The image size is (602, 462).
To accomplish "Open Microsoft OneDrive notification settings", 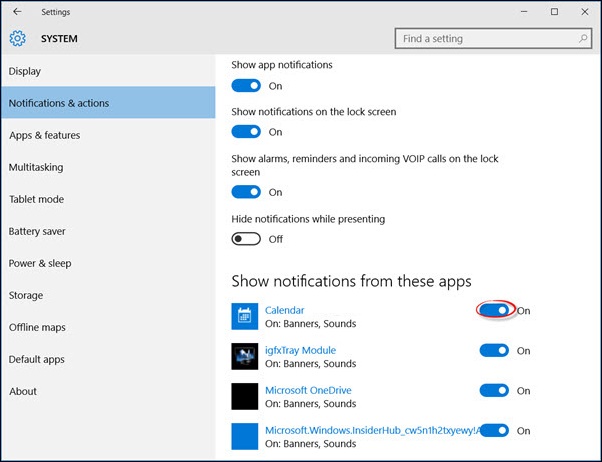I will (308, 390).
